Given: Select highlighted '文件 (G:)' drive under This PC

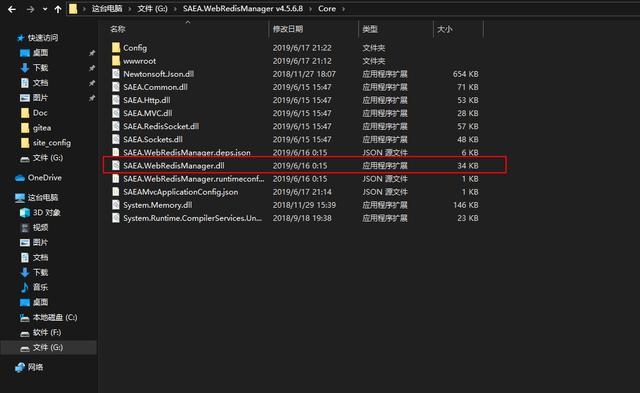Looking at the screenshot, I should [48, 348].
